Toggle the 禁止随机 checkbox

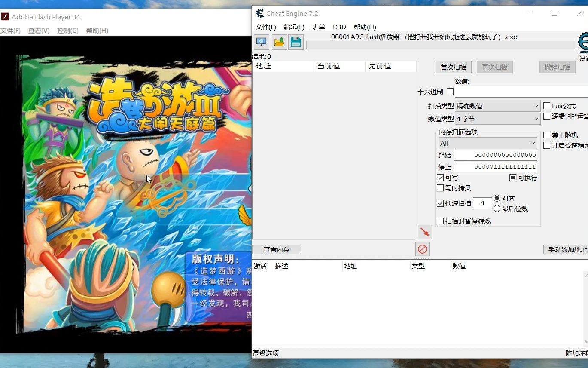(547, 135)
